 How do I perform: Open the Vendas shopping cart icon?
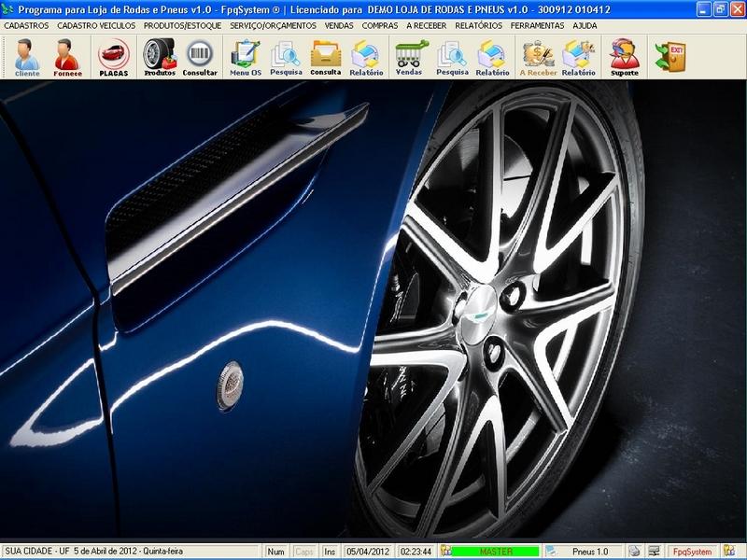[408, 57]
